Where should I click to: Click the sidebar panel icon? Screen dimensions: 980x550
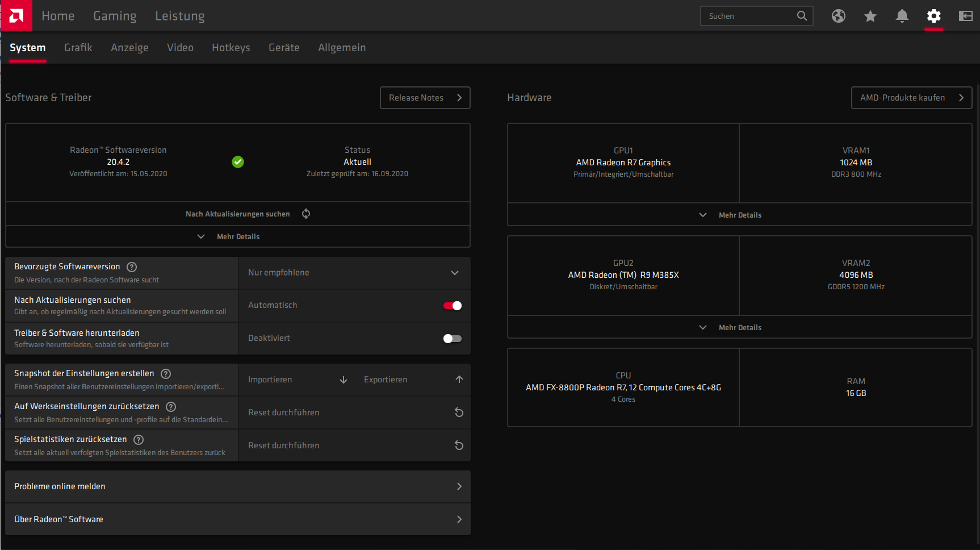(966, 16)
